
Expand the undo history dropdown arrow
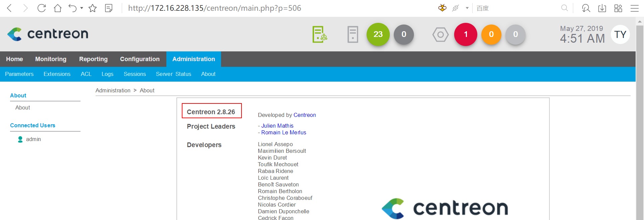[82, 8]
